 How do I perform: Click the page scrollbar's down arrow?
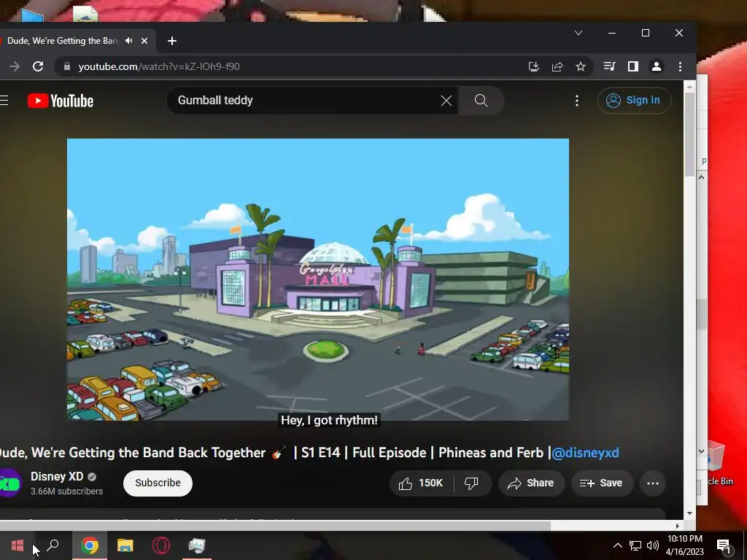(x=690, y=513)
